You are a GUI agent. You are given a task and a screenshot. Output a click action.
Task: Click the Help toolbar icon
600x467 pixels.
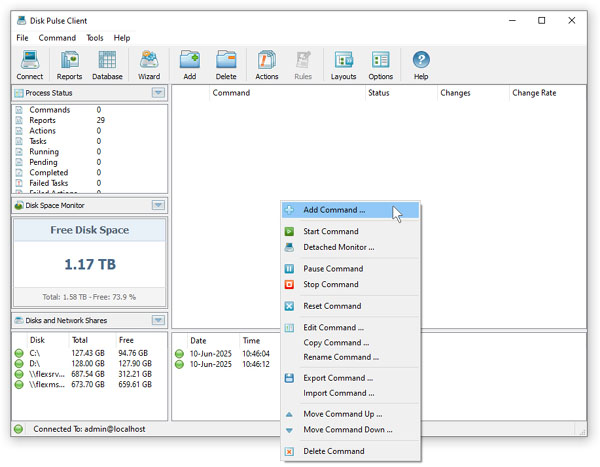click(x=421, y=65)
